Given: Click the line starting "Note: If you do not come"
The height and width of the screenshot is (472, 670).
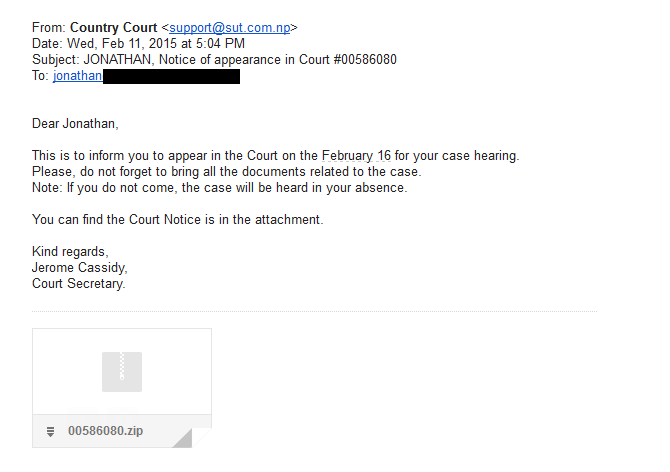Looking at the screenshot, I should tap(220, 188).
